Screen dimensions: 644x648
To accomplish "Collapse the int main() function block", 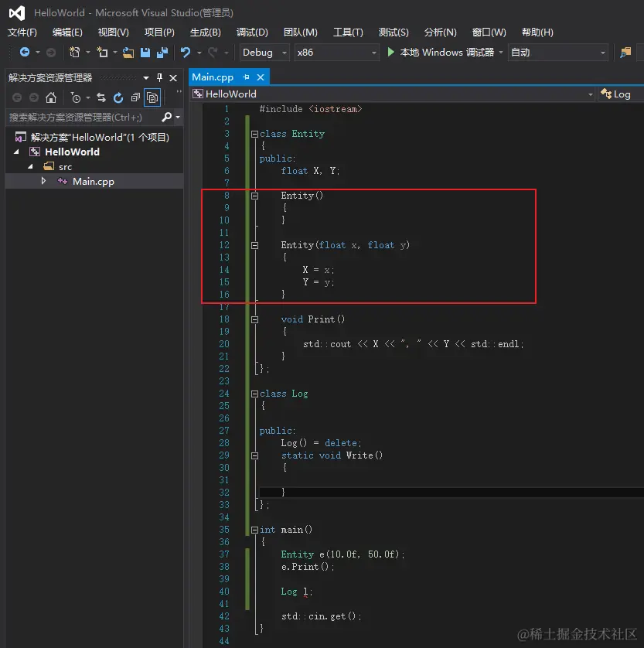I will (254, 530).
